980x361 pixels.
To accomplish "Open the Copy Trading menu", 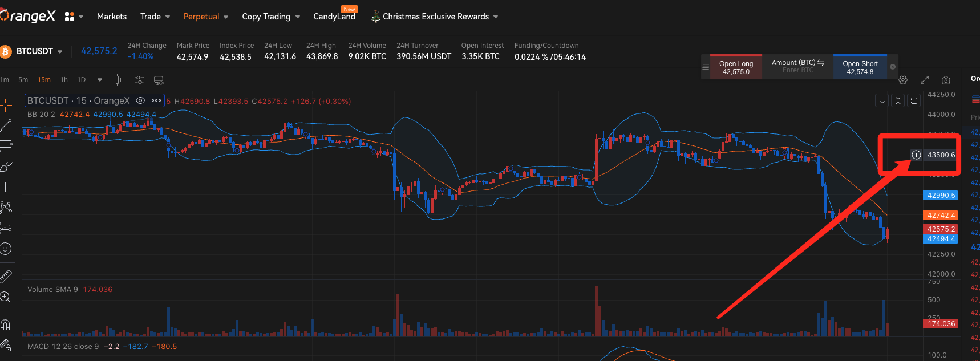I will click(266, 17).
